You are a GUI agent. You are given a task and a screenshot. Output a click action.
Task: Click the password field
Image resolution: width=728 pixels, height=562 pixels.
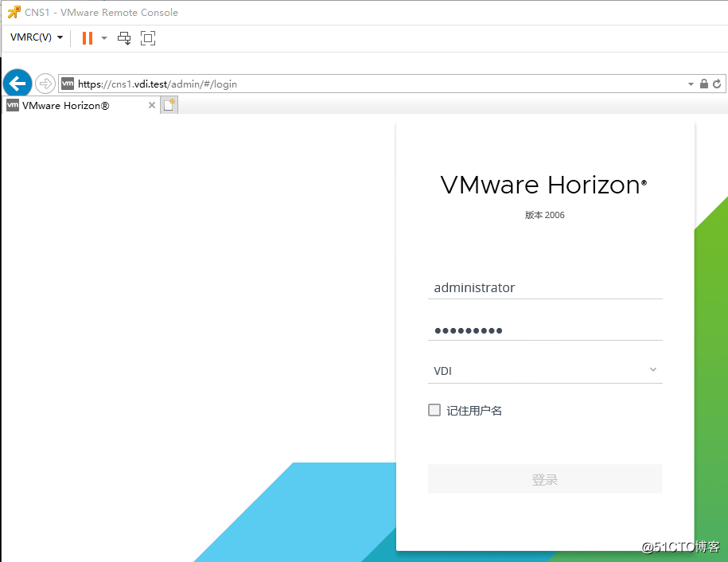coord(545,330)
